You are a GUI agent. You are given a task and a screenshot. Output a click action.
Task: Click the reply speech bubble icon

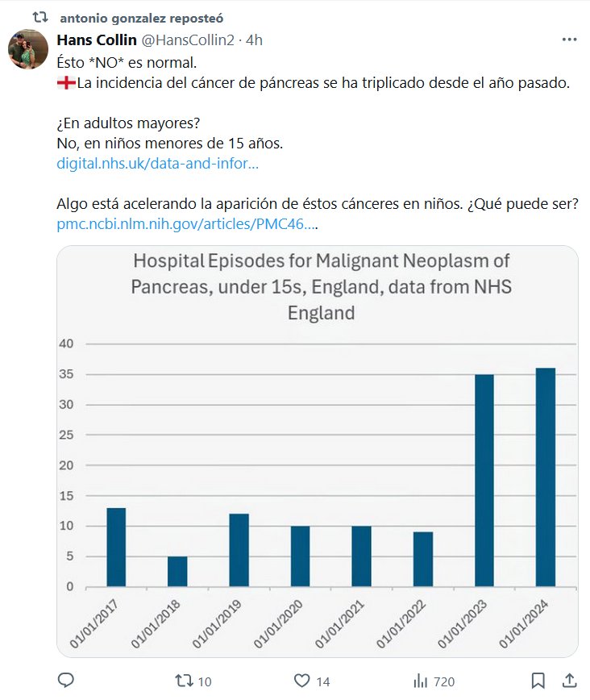(67, 681)
